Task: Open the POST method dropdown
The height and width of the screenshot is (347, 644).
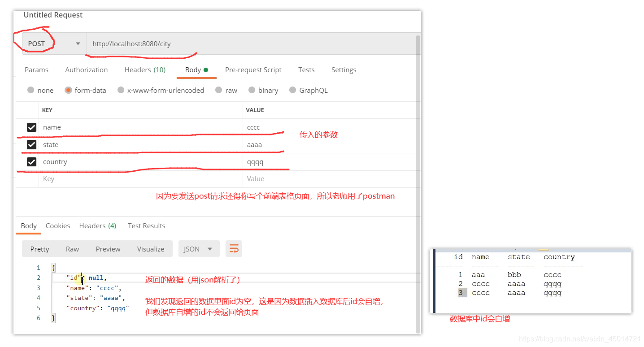Action: 54,44
